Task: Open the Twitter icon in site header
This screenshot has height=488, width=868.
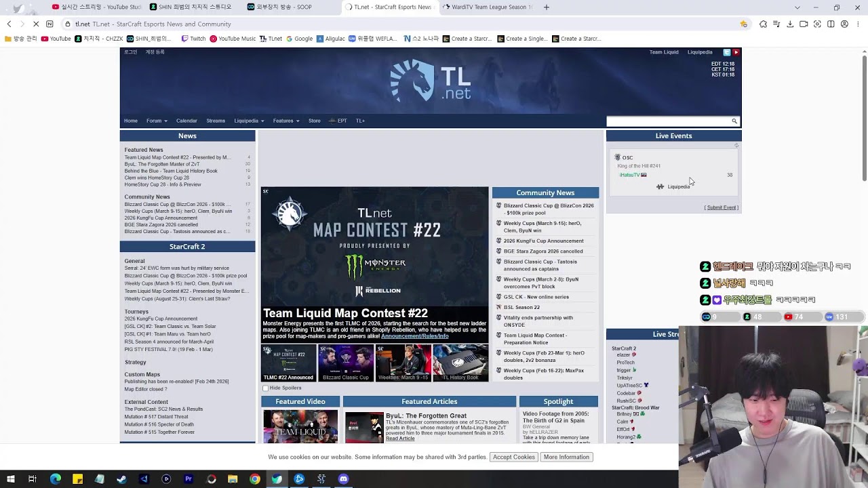Action: click(726, 52)
